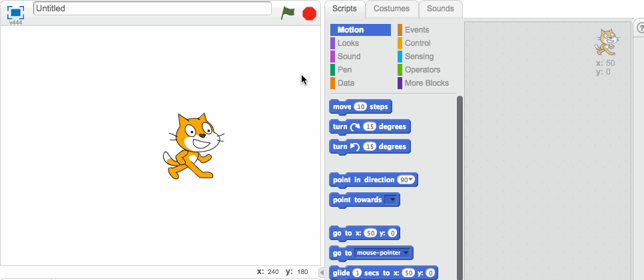The height and width of the screenshot is (280, 644).
Task: Click the 15 value in turn clockwise block
Action: point(370,126)
